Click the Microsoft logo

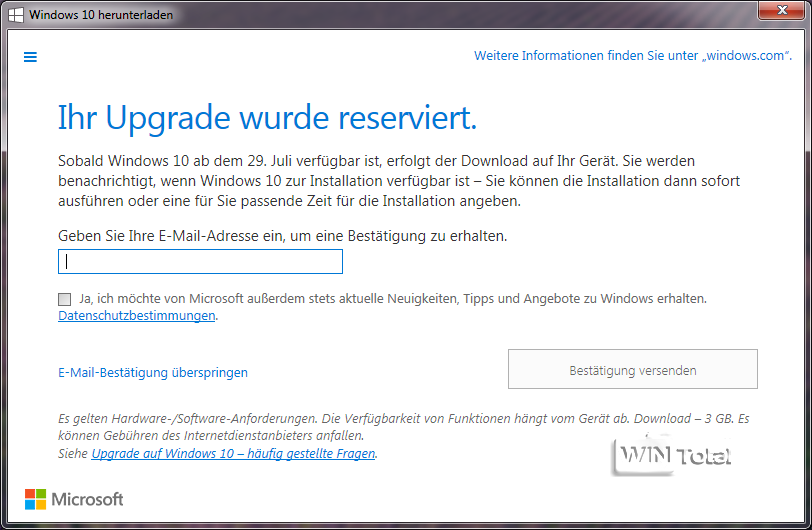click(74, 499)
